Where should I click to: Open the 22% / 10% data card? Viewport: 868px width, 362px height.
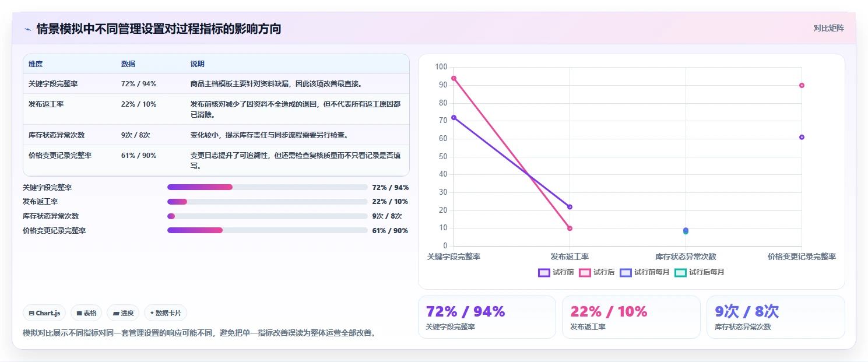click(x=631, y=317)
